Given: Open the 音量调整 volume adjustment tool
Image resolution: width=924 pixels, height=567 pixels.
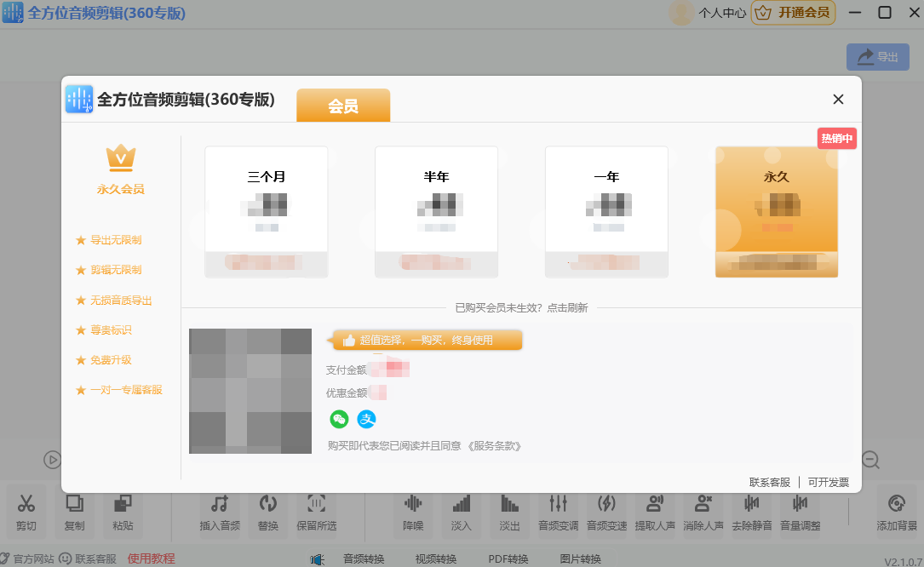Looking at the screenshot, I should click(799, 515).
